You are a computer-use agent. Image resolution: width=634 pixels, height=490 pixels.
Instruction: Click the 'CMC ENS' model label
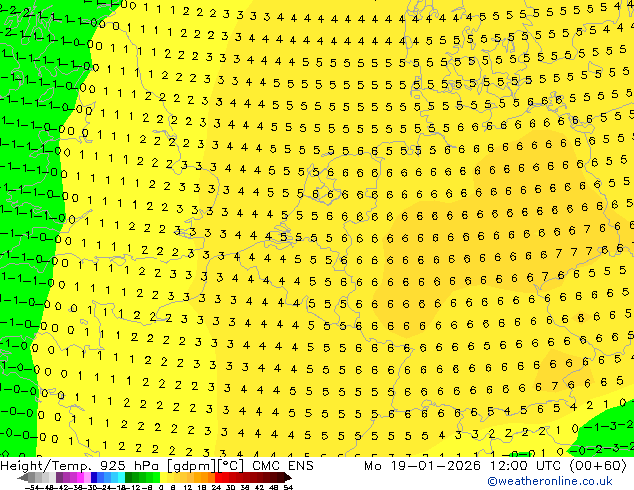pos(283,466)
